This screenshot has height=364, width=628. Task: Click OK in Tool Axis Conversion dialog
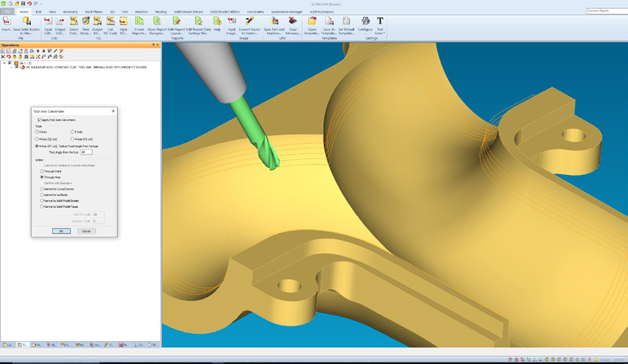coord(61,231)
